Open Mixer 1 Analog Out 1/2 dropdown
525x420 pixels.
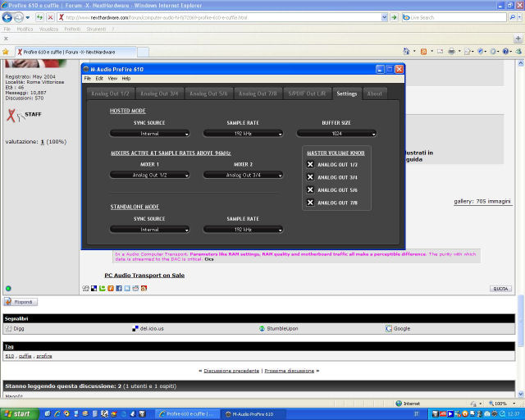pos(149,176)
